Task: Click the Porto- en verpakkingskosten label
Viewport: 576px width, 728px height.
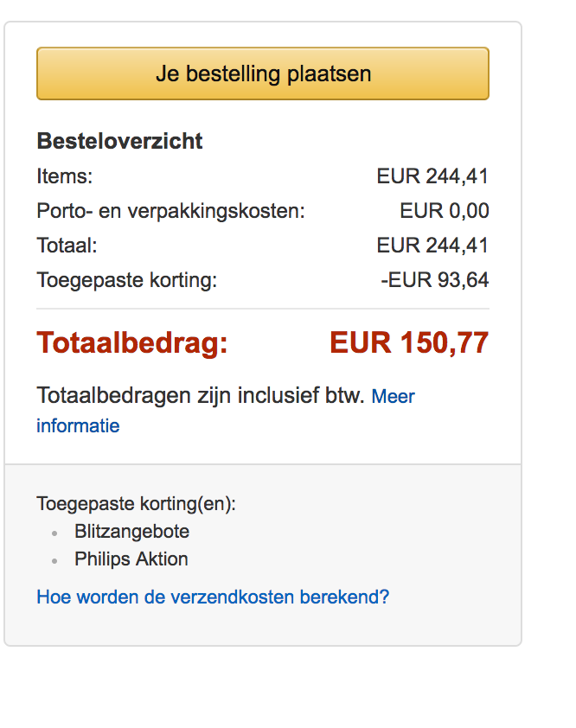Action: (170, 211)
